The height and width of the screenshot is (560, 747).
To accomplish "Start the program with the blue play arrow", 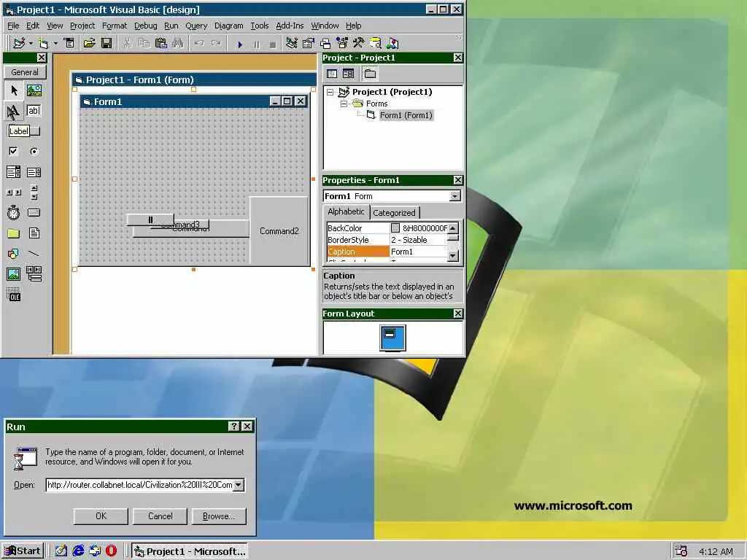I will tap(239, 44).
